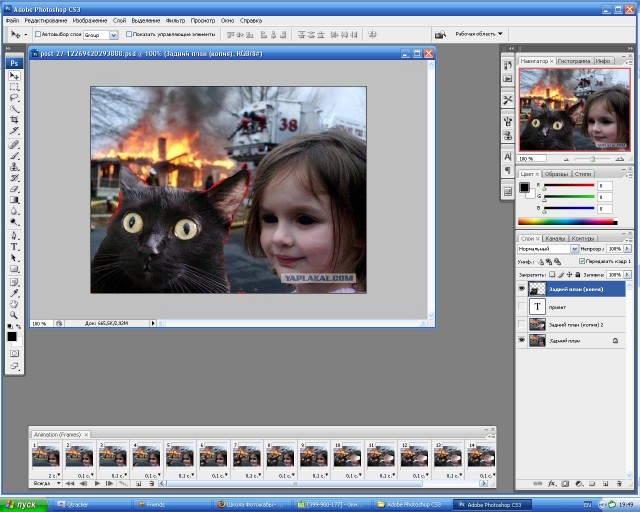Select the Pen tool

pyautogui.click(x=14, y=236)
